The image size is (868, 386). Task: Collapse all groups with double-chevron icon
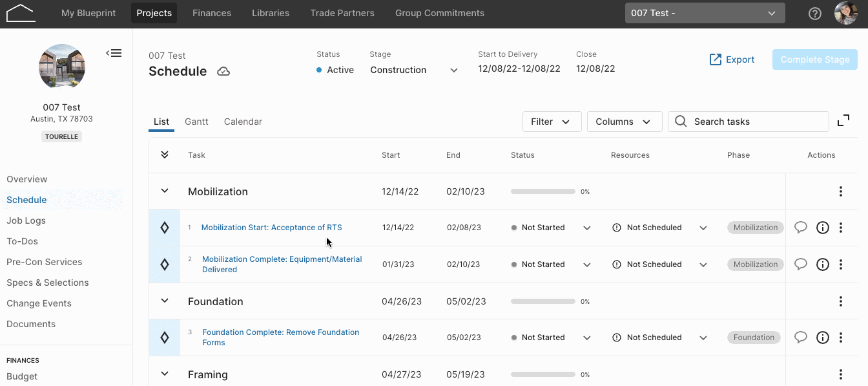click(165, 155)
